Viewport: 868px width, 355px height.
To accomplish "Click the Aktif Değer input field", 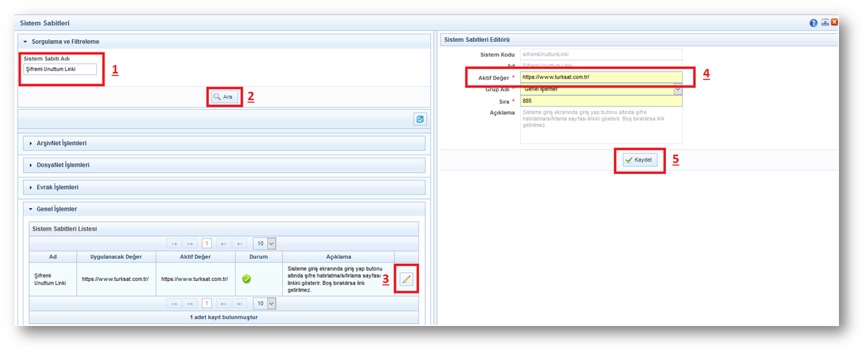I will [600, 77].
